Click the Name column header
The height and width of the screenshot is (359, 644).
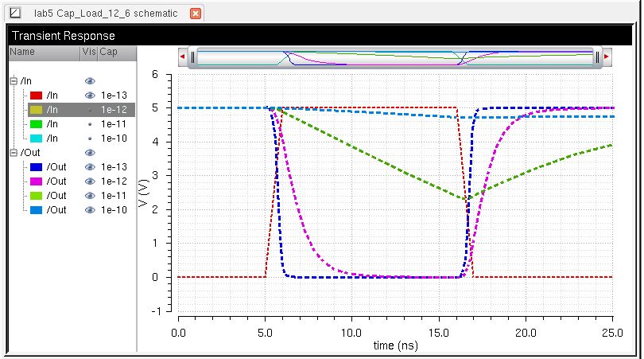click(x=40, y=51)
